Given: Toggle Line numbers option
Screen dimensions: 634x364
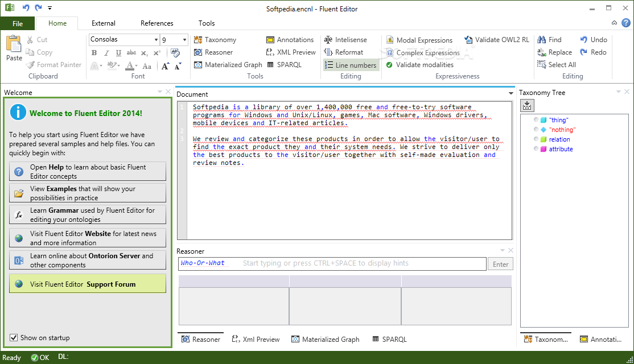Looking at the screenshot, I should click(351, 65).
